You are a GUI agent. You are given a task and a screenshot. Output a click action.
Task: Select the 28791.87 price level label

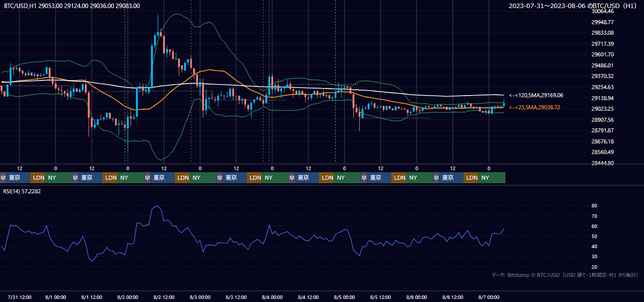[x=602, y=130]
